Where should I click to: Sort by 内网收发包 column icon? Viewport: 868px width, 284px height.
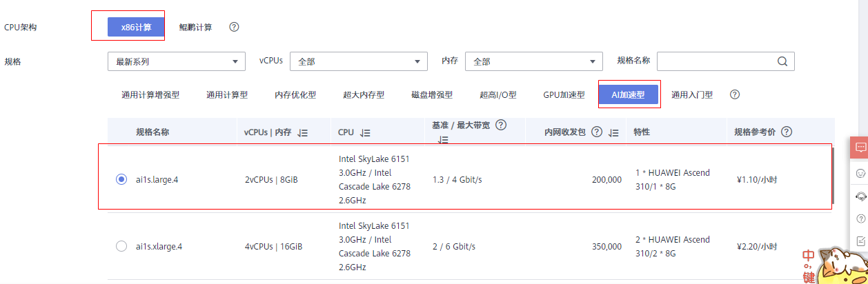(613, 132)
